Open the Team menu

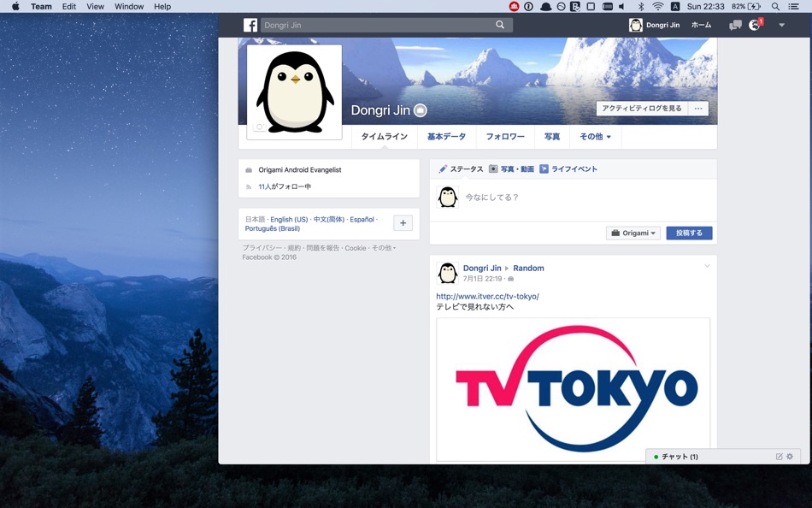pos(41,6)
